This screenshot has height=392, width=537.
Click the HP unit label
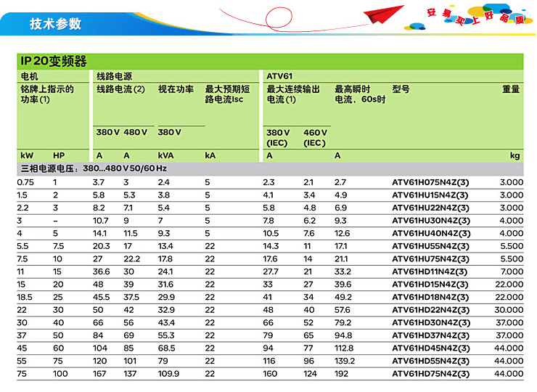point(59,155)
